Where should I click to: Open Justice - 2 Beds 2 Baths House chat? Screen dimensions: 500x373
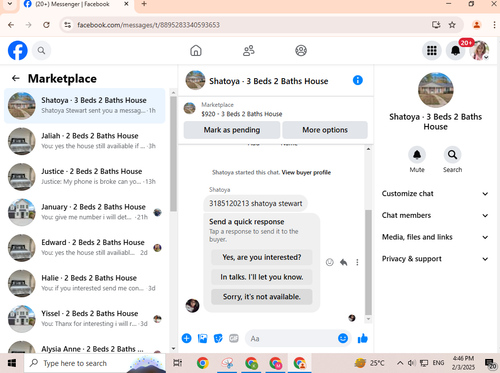tap(85, 177)
